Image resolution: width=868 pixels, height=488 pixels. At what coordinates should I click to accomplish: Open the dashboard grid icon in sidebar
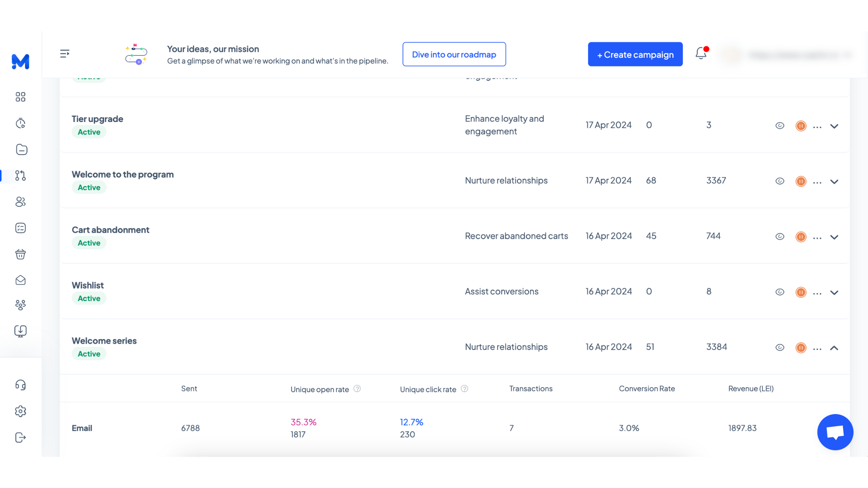pyautogui.click(x=21, y=97)
